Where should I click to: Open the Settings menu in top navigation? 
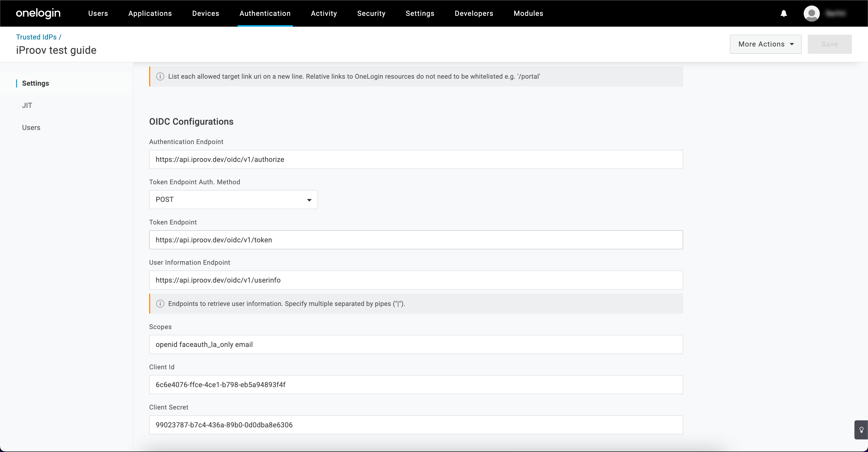point(420,14)
